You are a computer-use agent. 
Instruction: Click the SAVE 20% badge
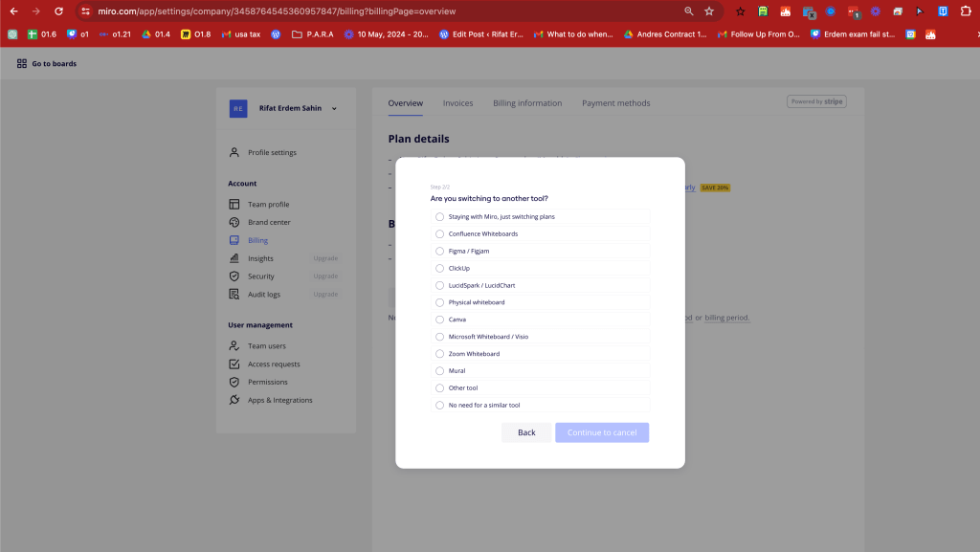[715, 188]
